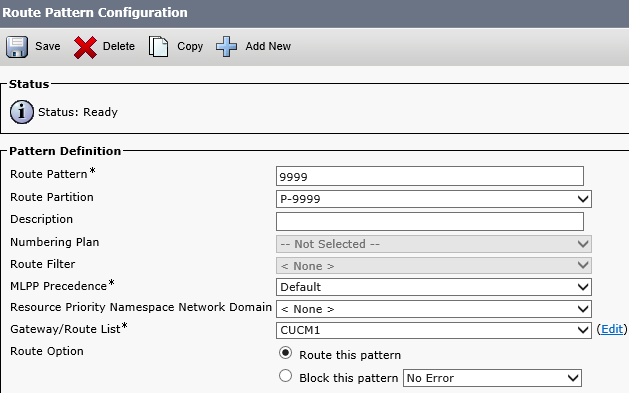Image resolution: width=629 pixels, height=393 pixels.
Task: Open the Route Partition dropdown showing P-9999
Action: coord(434,199)
